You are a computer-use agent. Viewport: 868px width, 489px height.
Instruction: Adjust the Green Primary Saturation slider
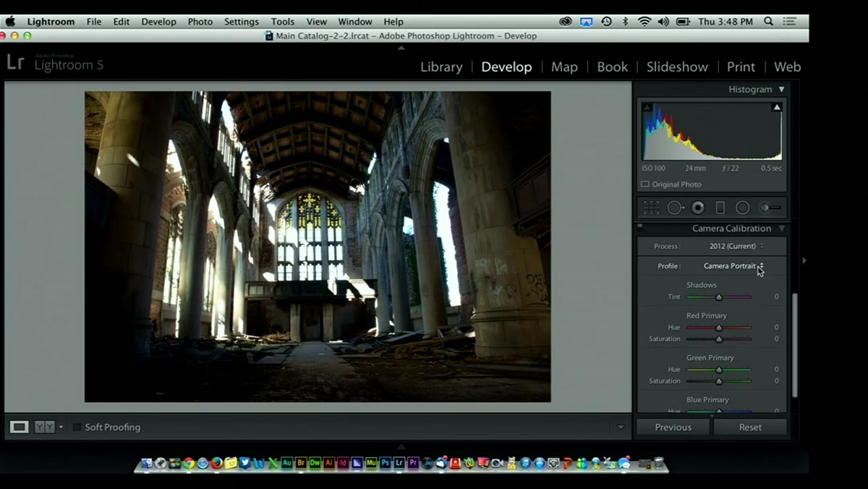point(719,380)
